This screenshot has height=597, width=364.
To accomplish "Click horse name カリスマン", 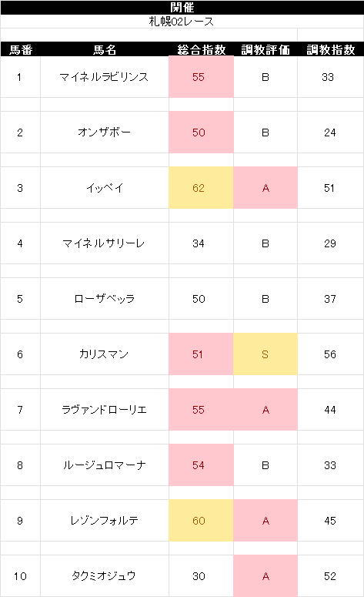I will [104, 354].
